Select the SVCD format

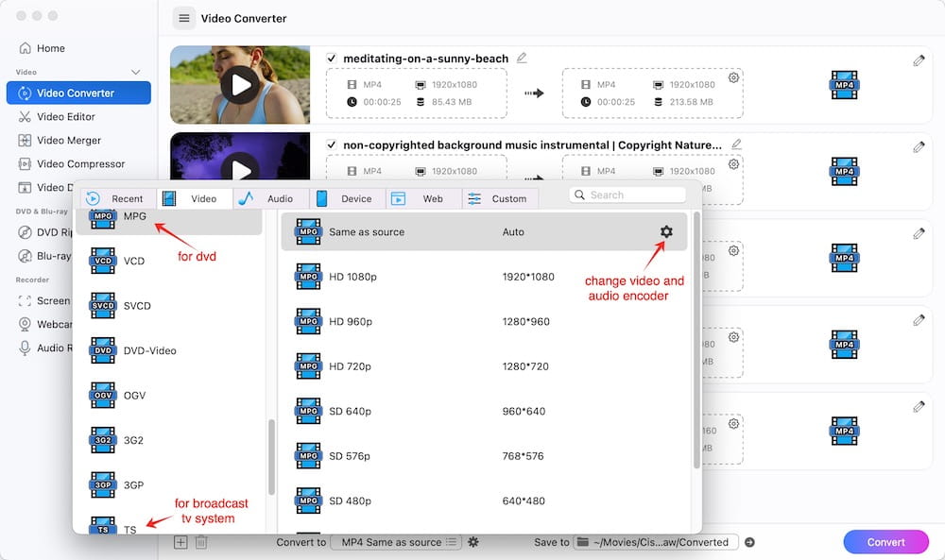[x=169, y=306]
